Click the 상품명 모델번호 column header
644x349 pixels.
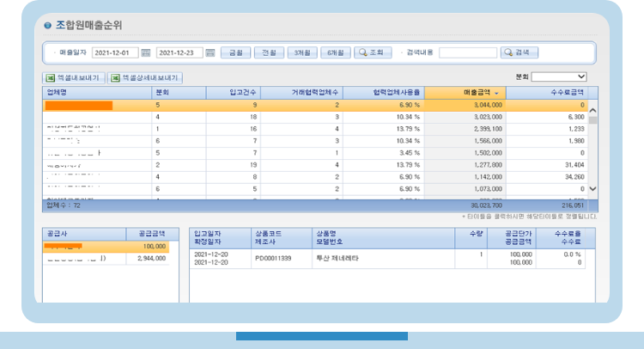[383, 238]
